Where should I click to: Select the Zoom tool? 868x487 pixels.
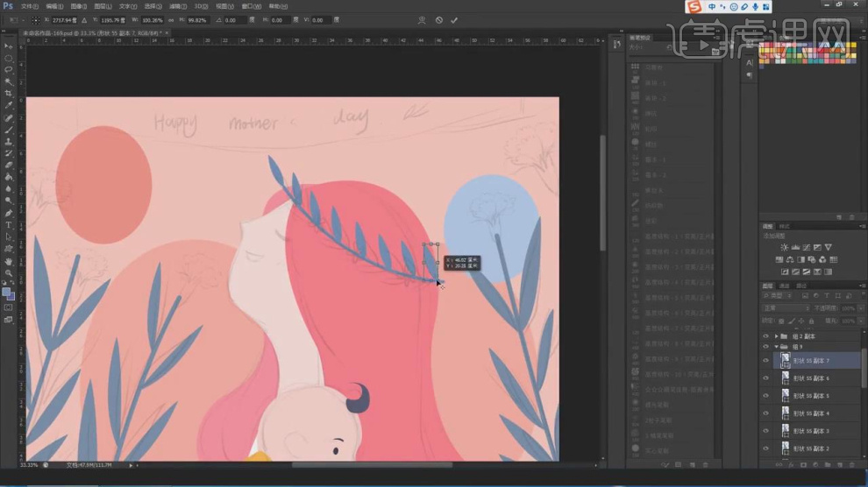(9, 272)
